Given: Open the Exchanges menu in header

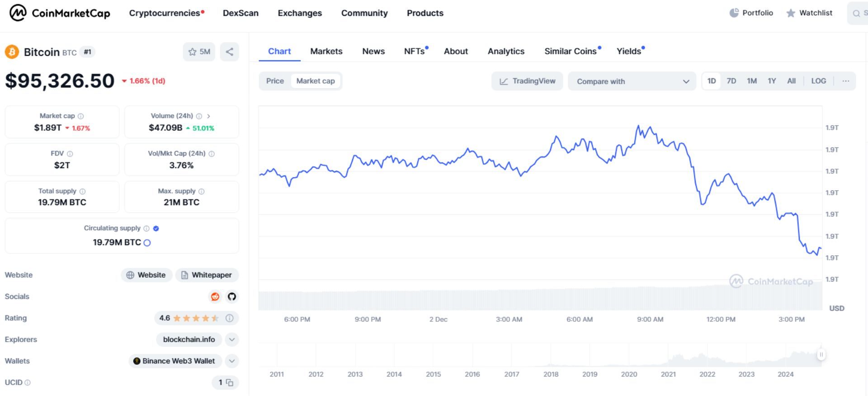Looking at the screenshot, I should pyautogui.click(x=300, y=13).
